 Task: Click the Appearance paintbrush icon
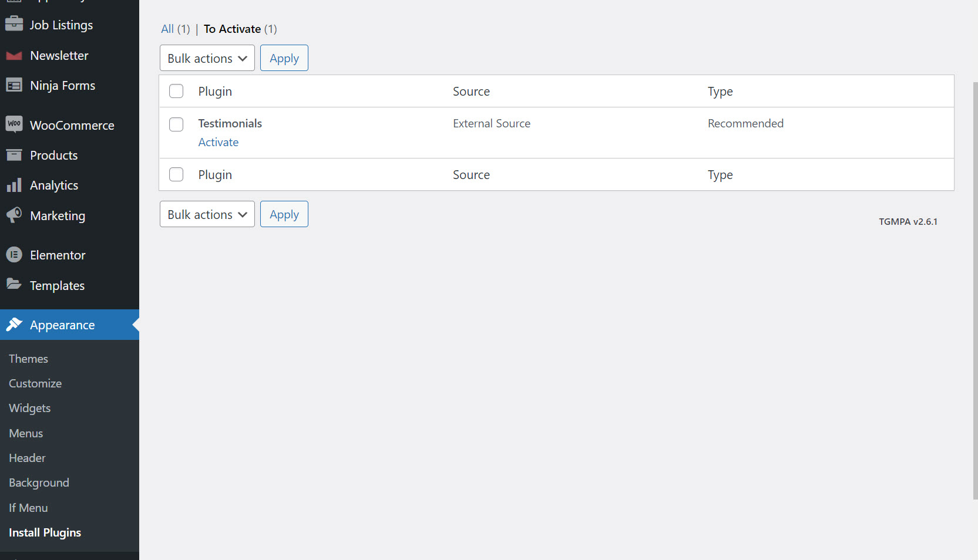(14, 324)
